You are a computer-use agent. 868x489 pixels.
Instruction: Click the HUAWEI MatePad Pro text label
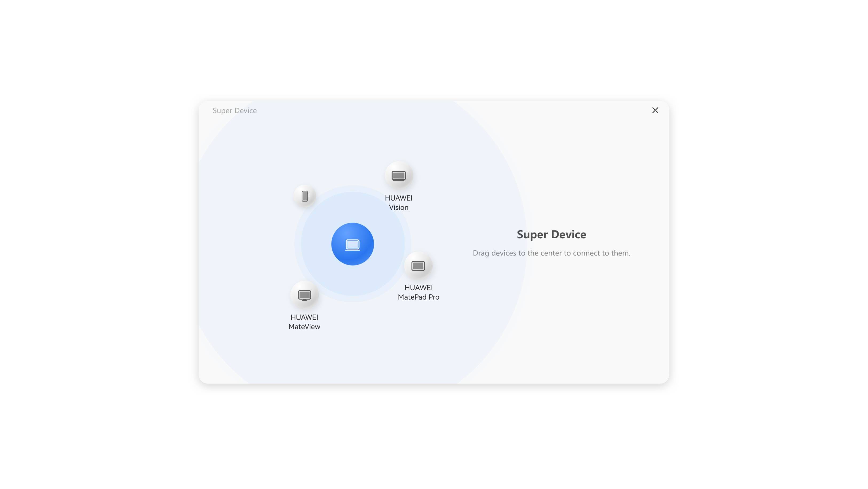coord(418,292)
